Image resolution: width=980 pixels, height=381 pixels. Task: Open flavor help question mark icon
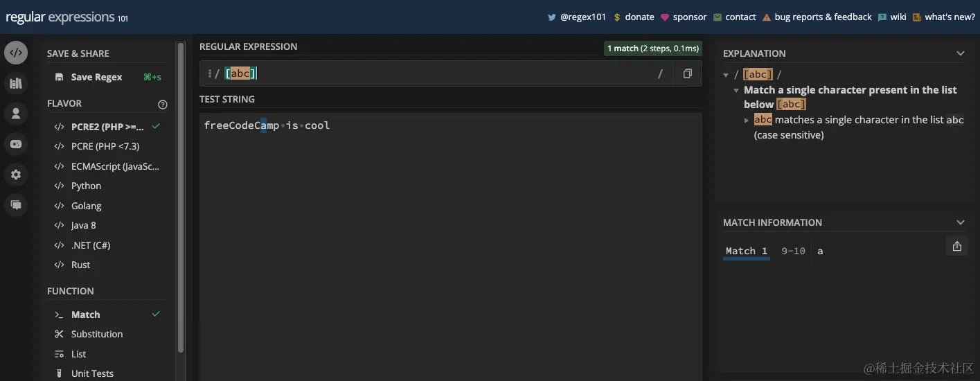click(x=163, y=105)
